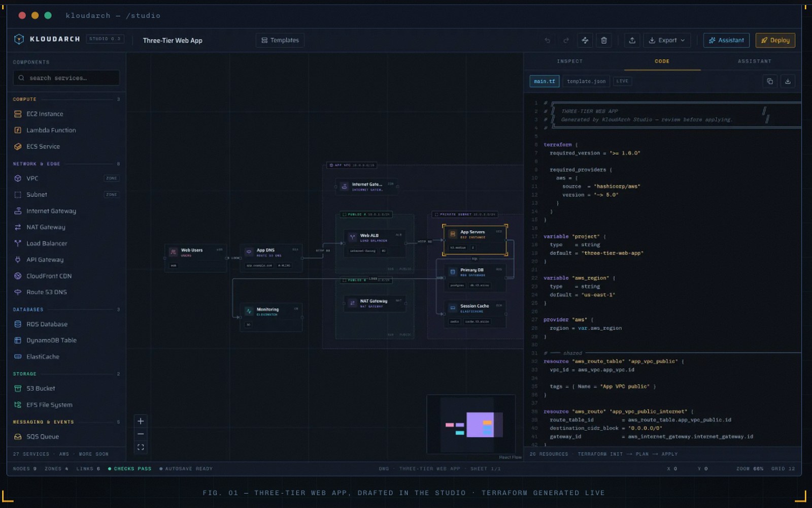812x508 pixels.
Task: Click the redo arrow icon
Action: pyautogui.click(x=566, y=40)
